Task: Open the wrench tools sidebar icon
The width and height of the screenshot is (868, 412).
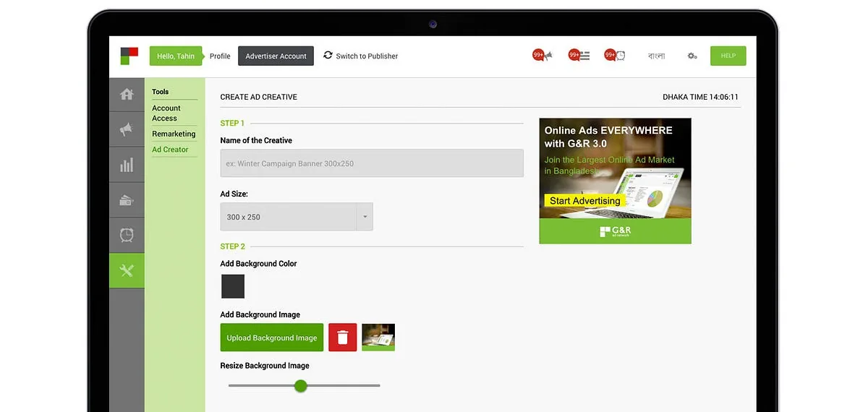Action: pyautogui.click(x=127, y=271)
